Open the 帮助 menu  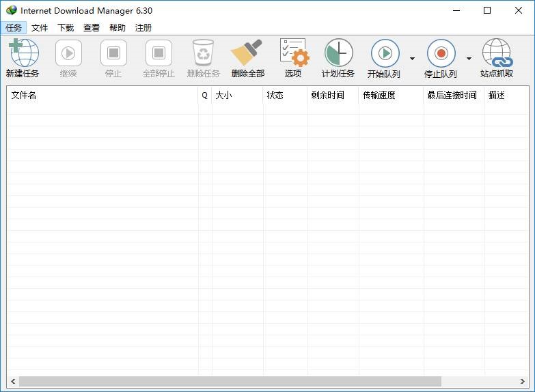point(118,27)
